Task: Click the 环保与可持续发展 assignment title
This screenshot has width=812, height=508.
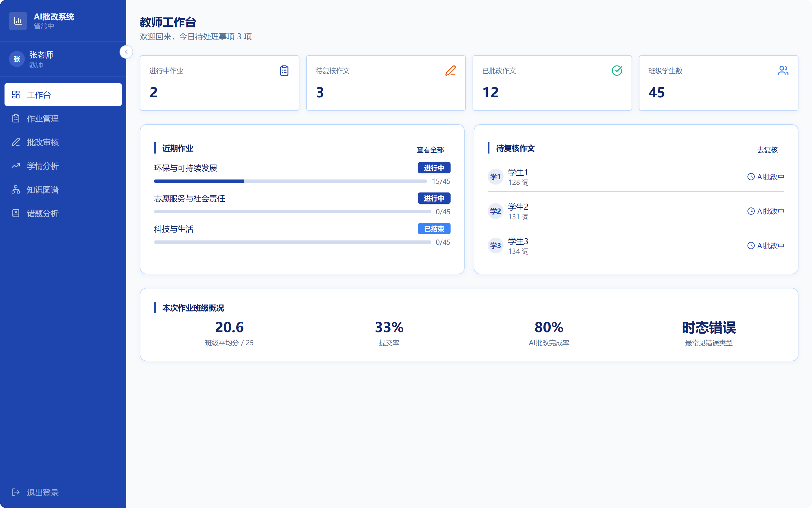Action: pyautogui.click(x=185, y=168)
